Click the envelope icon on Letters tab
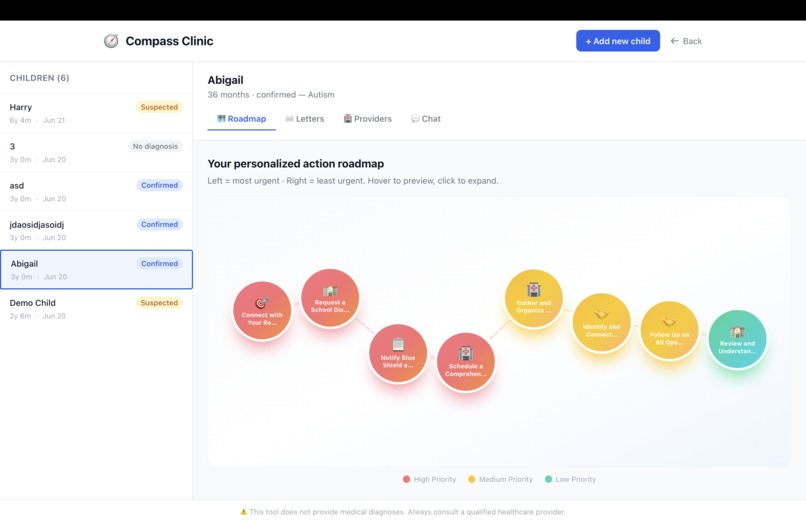Image resolution: width=806 pixels, height=524 pixels. (x=289, y=119)
